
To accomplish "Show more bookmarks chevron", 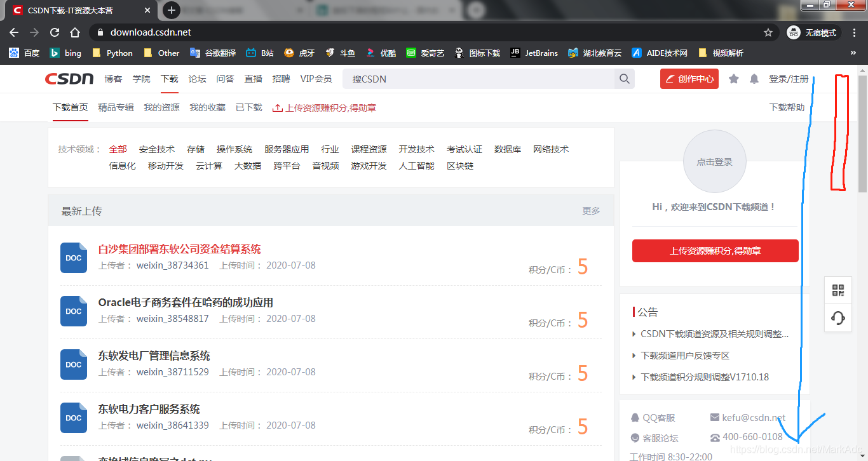I will [853, 53].
